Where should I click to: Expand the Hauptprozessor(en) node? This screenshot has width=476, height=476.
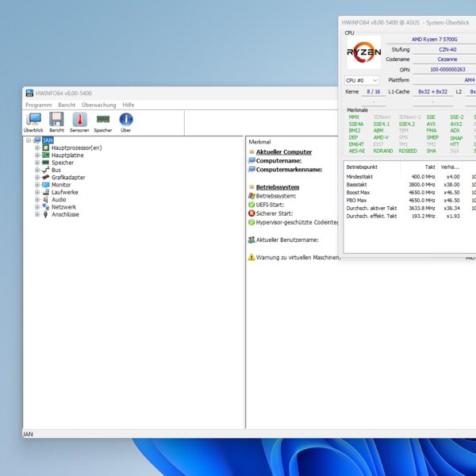(x=37, y=148)
